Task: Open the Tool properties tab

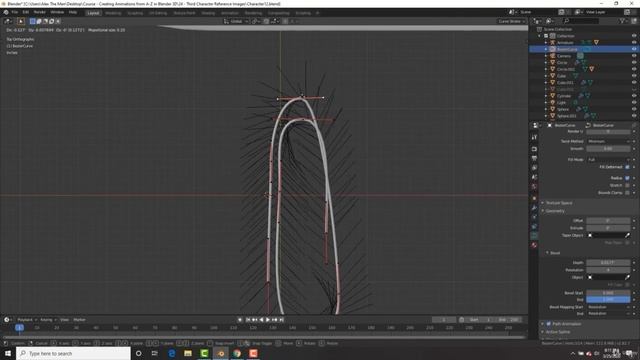Action: (534, 138)
